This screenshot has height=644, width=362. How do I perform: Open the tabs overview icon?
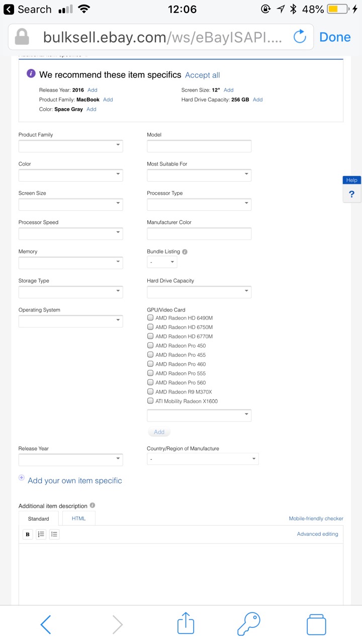(x=316, y=624)
